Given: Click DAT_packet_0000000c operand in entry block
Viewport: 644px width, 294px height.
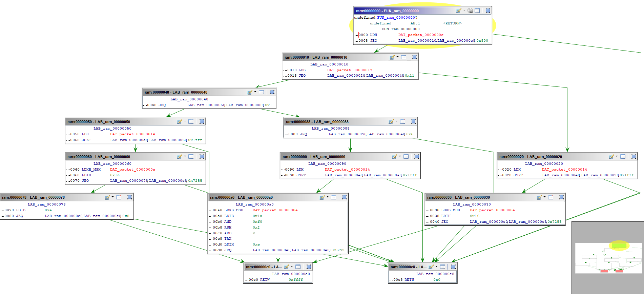Looking at the screenshot, I should tap(421, 35).
